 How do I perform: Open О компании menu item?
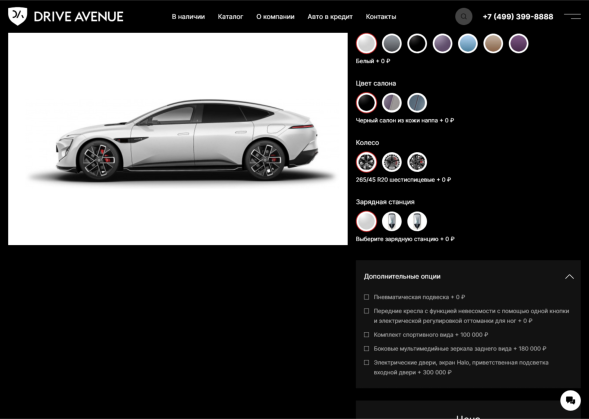click(275, 17)
